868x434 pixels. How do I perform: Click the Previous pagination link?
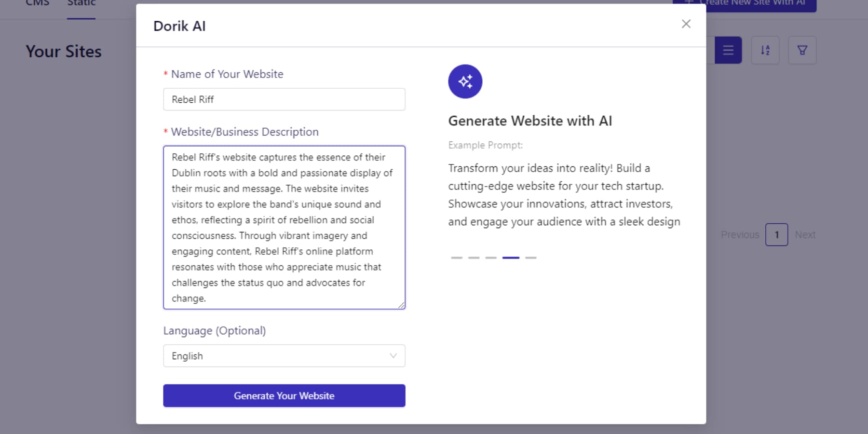click(740, 235)
